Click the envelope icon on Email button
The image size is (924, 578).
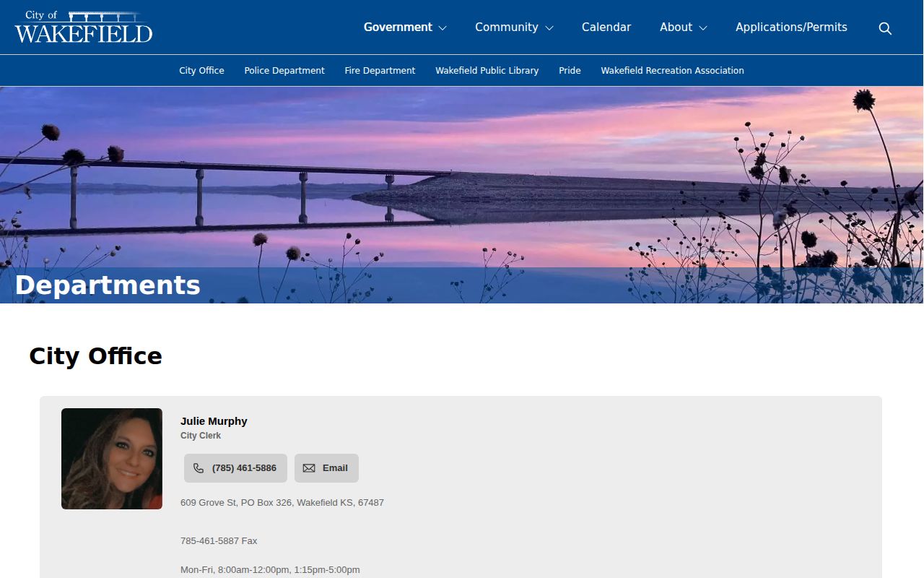[x=309, y=468]
